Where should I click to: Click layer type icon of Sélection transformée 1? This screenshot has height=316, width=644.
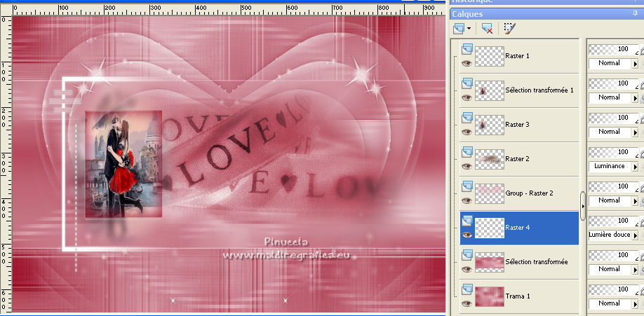coord(467,83)
